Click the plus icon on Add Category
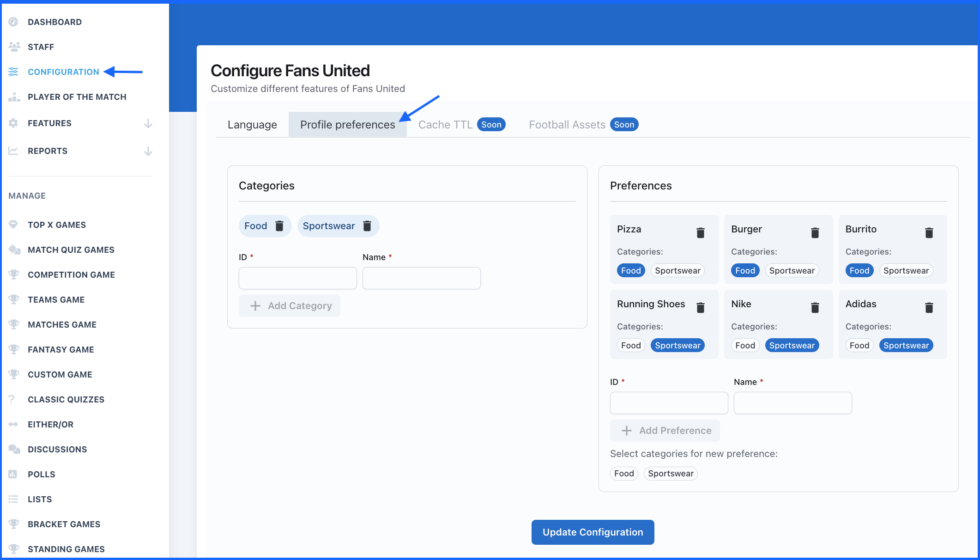Screen dimensions: 980x560 pyautogui.click(x=255, y=306)
